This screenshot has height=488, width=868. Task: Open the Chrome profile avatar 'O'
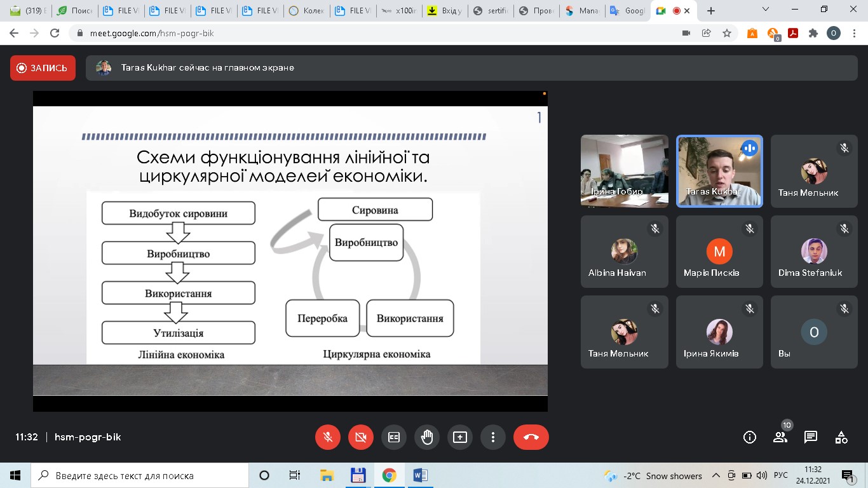click(834, 33)
